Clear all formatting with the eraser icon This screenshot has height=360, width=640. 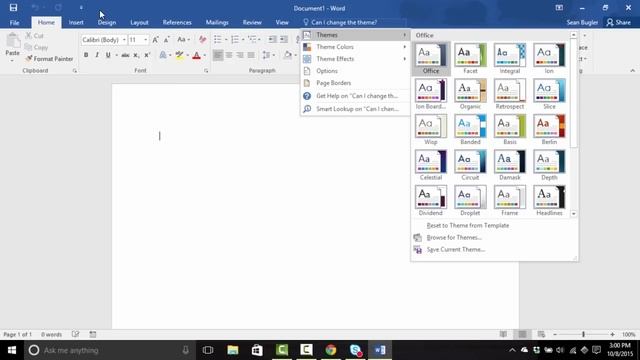pyautogui.click(x=202, y=40)
